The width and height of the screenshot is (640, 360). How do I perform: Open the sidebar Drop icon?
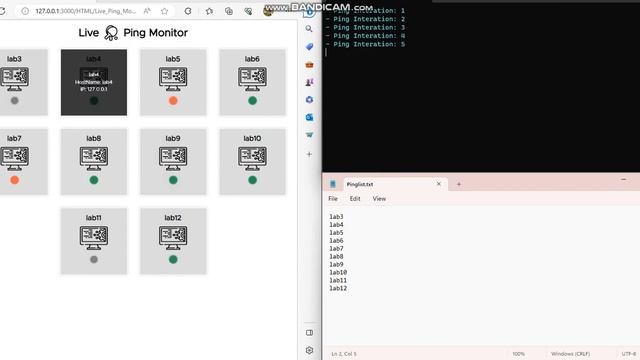(x=309, y=135)
